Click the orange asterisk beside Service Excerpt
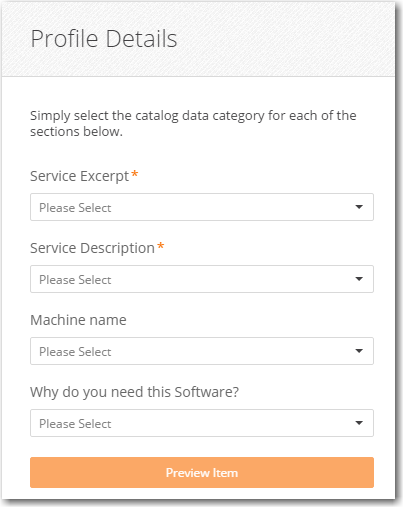This screenshot has height=507, width=403. pyautogui.click(x=135, y=174)
